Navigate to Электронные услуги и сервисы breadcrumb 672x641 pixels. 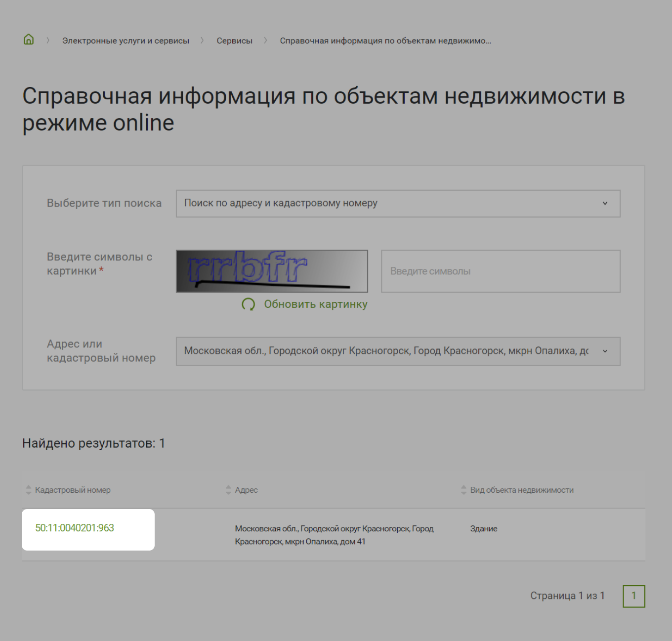pyautogui.click(x=126, y=40)
